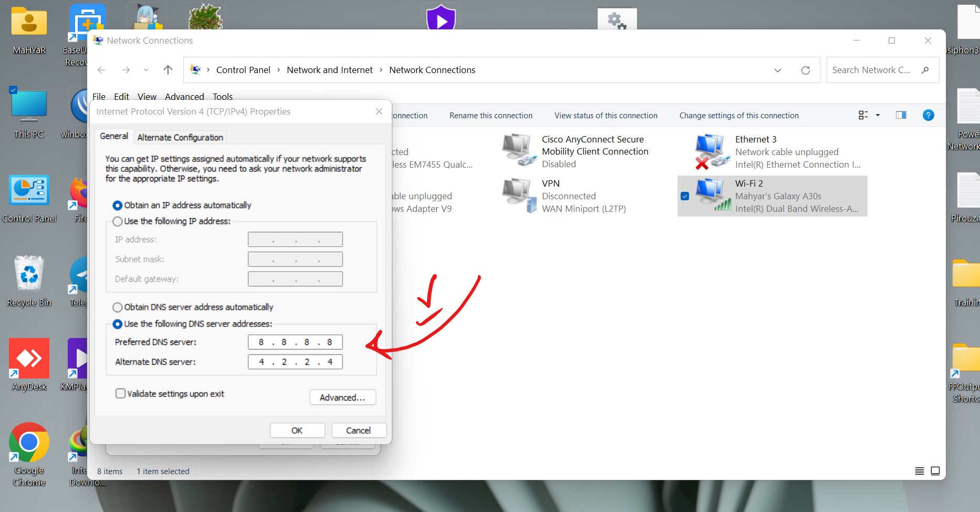Click the Control Panel icon in address bar

tap(195, 69)
